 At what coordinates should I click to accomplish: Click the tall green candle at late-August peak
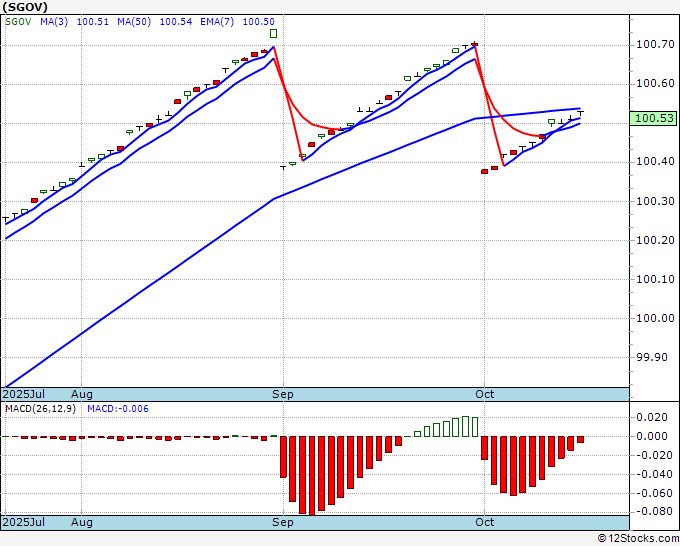(273, 33)
